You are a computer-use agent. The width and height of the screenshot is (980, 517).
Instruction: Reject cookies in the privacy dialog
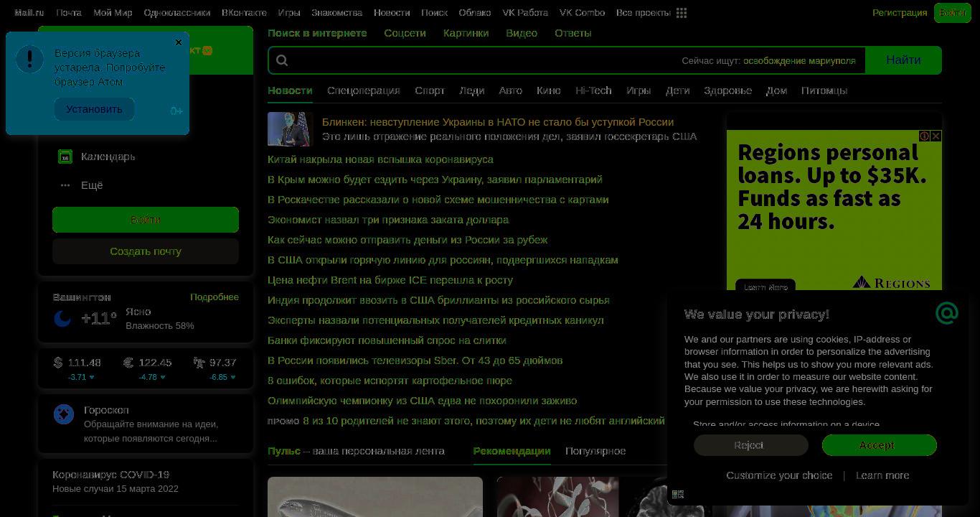[750, 445]
